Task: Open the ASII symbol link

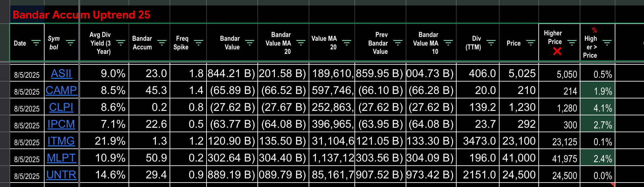Action: (61, 74)
